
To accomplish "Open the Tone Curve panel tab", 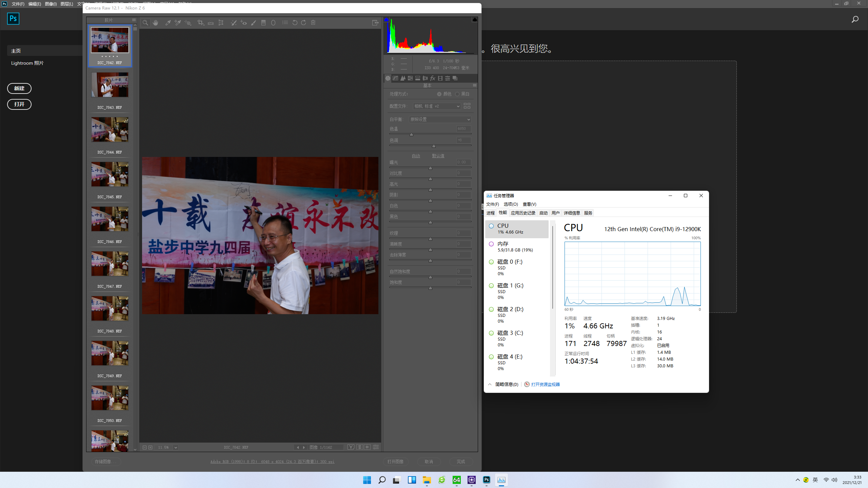I will [x=395, y=78].
